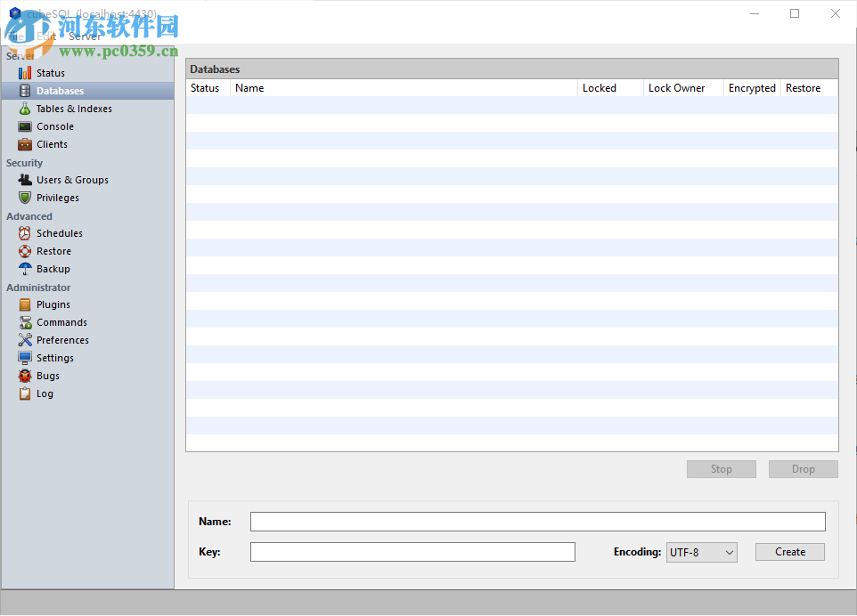Image resolution: width=857 pixels, height=616 pixels.
Task: Click the Create button
Action: [790, 552]
